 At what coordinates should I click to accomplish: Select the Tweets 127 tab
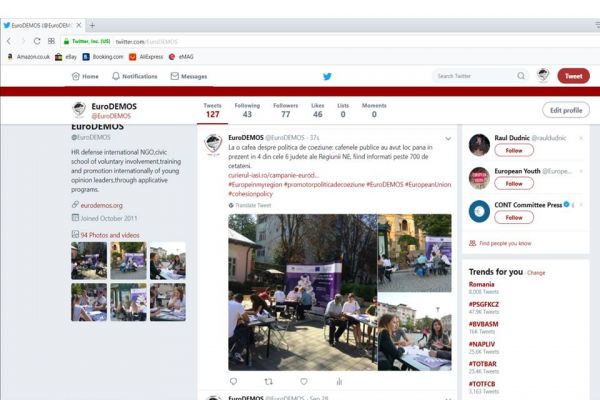click(212, 110)
